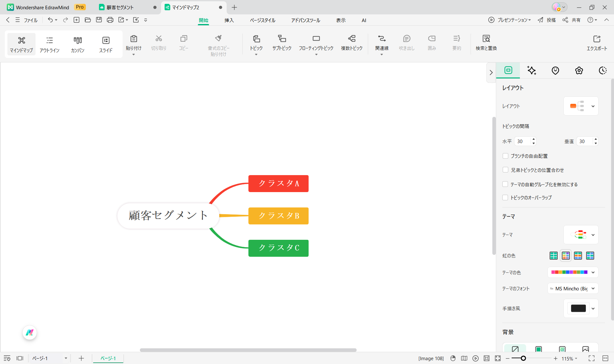The image size is (614, 364).
Task: Open the レイアウト dropdown
Action: 593,106
